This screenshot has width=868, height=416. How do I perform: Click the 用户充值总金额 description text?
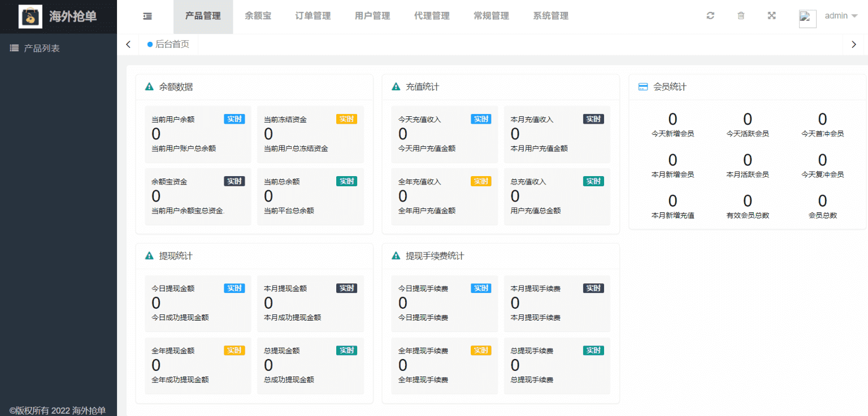(536, 211)
